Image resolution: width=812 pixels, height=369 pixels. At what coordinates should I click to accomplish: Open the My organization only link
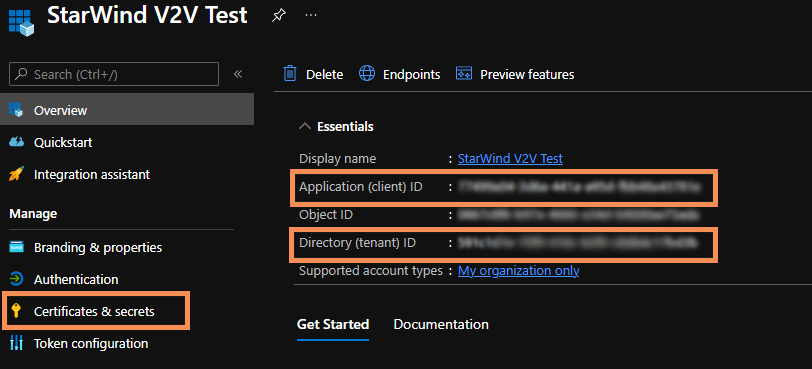coord(518,270)
